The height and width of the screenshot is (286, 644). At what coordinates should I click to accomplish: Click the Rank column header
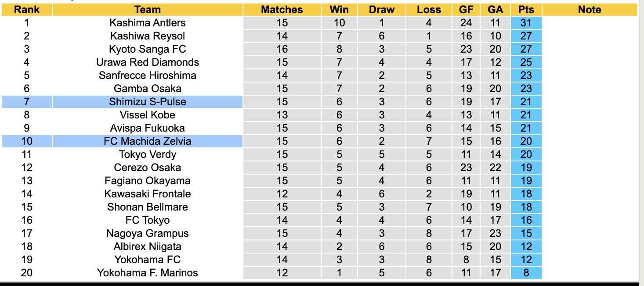[x=26, y=10]
